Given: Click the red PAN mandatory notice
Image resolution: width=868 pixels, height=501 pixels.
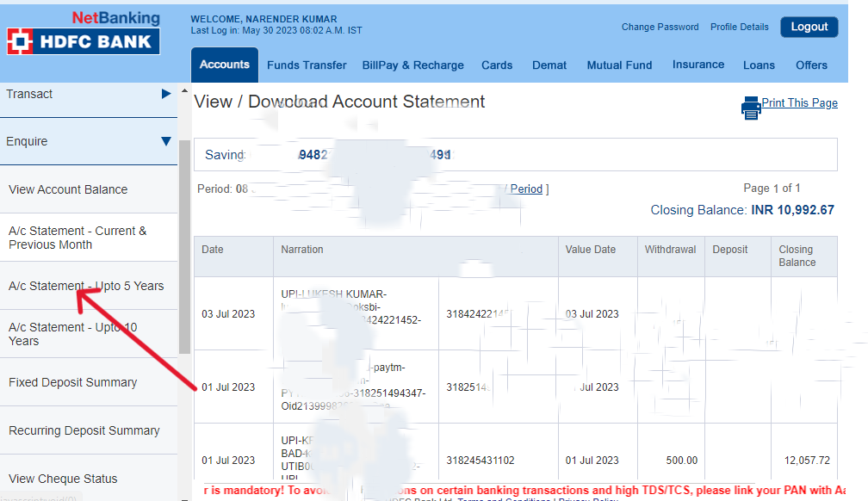Looking at the screenshot, I should point(524,491).
